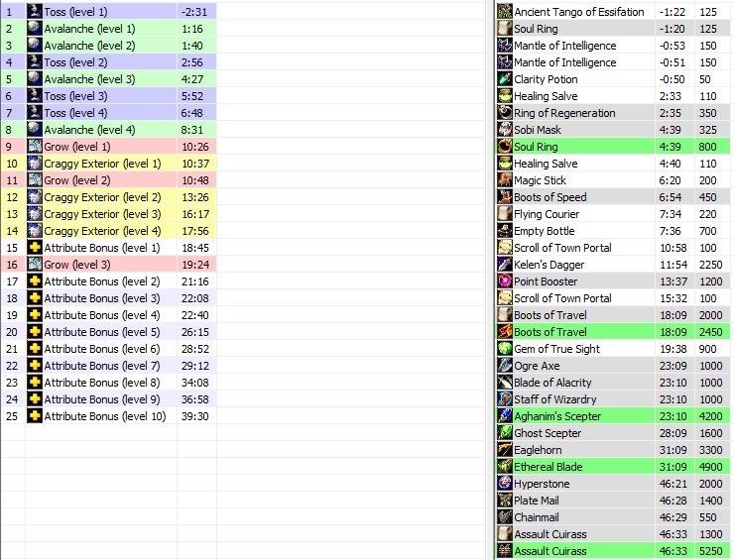Click the Craggy Exterior (level 1) icon
Image resolution: width=734 pixels, height=560 pixels.
pyautogui.click(x=35, y=163)
